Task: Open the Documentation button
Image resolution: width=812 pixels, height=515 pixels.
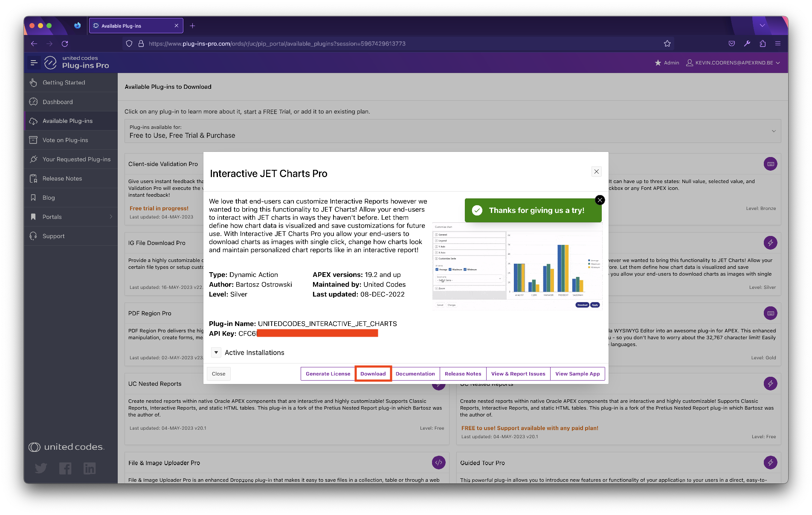Action: coord(415,374)
